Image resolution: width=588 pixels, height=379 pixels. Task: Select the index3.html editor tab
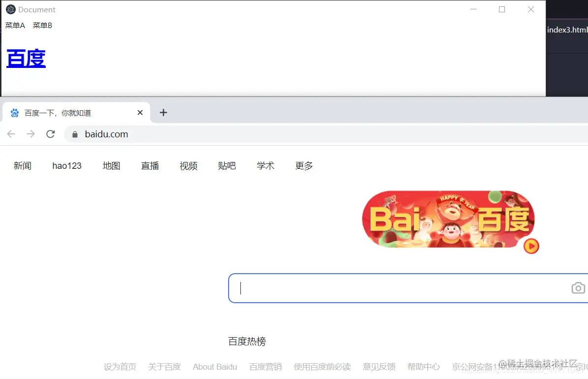pyautogui.click(x=567, y=30)
